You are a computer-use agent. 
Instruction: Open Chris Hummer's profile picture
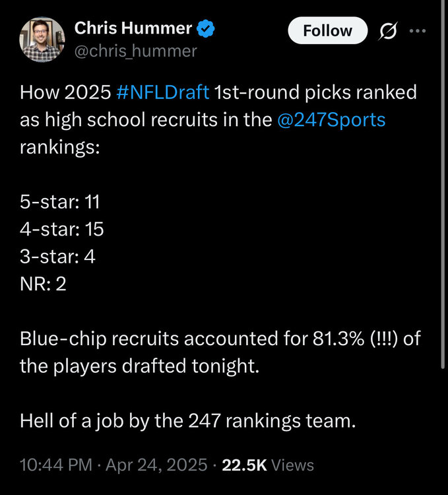(x=42, y=39)
